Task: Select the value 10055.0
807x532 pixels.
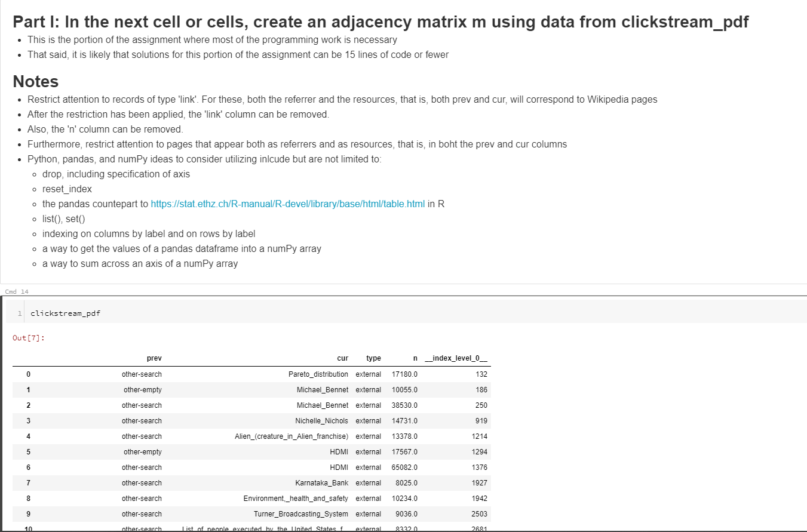Action: 405,390
